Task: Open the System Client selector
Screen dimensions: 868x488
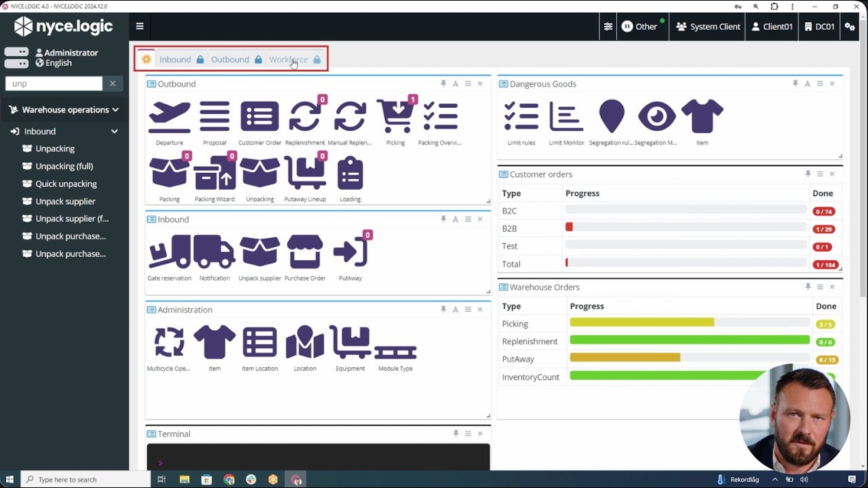Action: pos(708,26)
